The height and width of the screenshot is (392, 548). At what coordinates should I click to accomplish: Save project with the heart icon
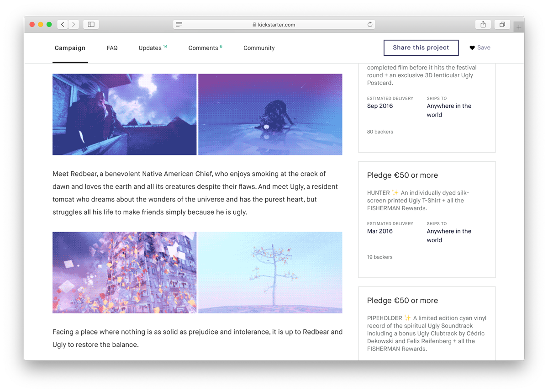[x=472, y=48]
